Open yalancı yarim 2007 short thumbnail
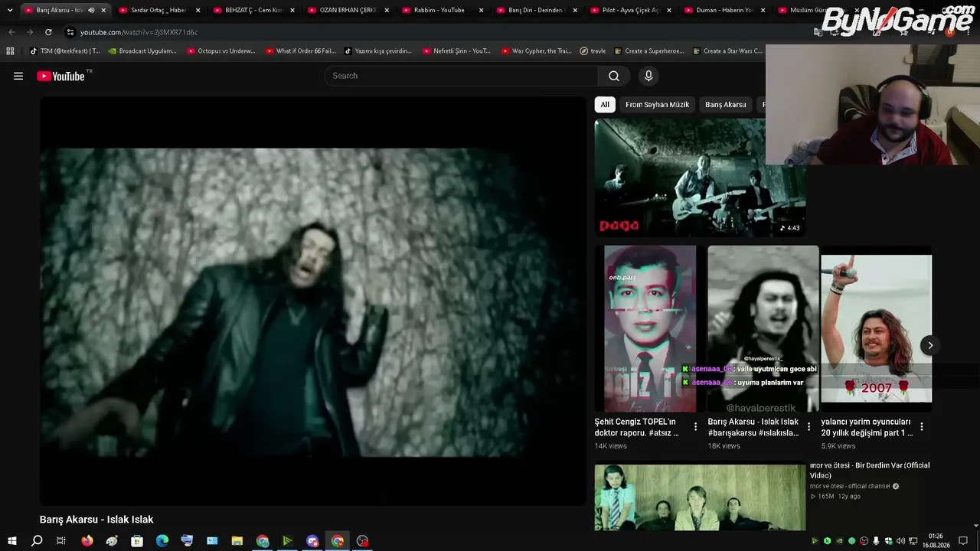The width and height of the screenshot is (980, 551). click(x=877, y=329)
